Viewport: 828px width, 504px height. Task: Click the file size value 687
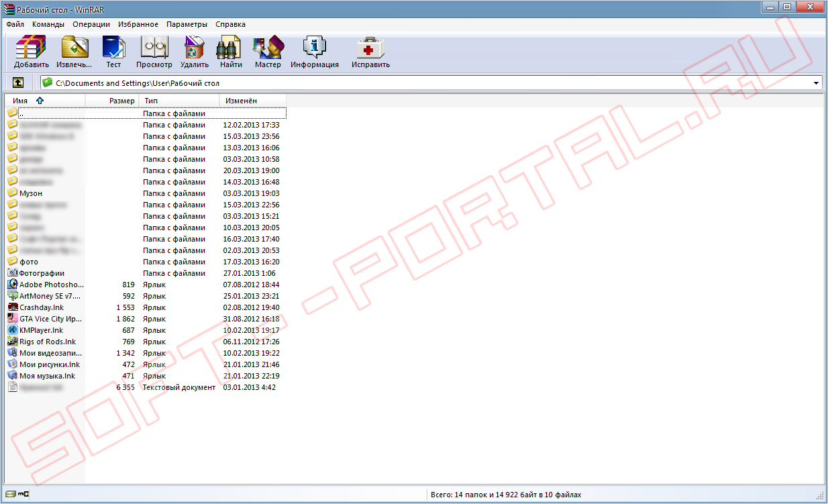click(129, 330)
